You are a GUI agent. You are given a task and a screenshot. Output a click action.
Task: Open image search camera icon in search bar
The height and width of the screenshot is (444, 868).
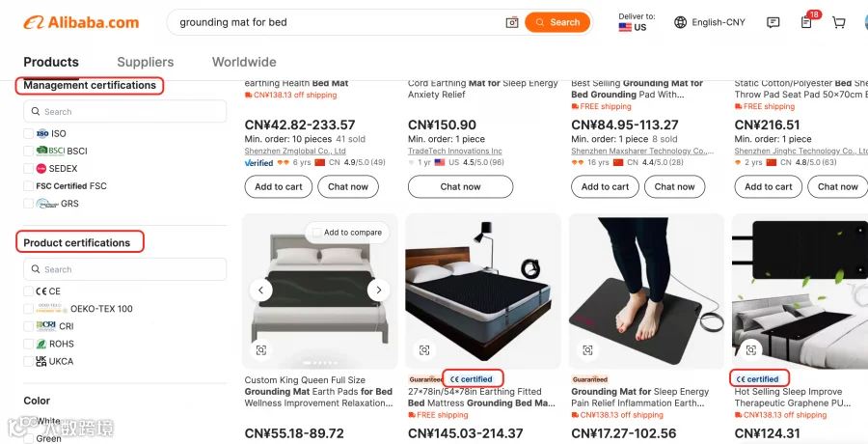point(512,23)
